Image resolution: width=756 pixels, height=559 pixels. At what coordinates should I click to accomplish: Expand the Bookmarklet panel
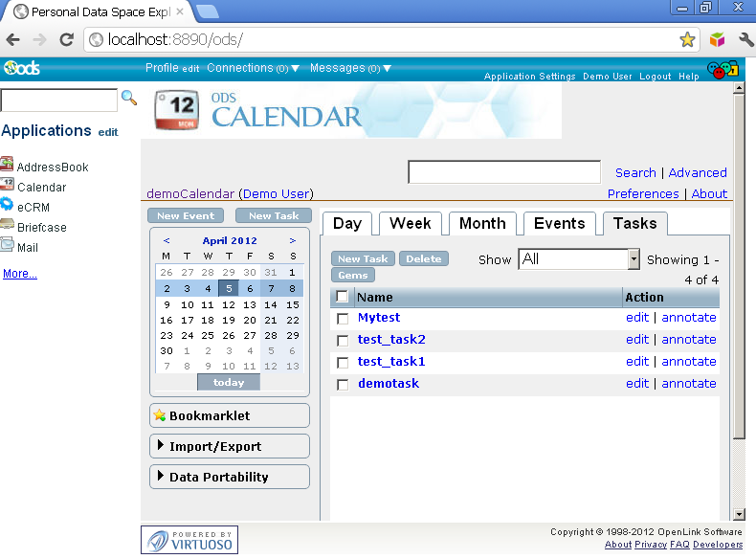pyautogui.click(x=230, y=415)
